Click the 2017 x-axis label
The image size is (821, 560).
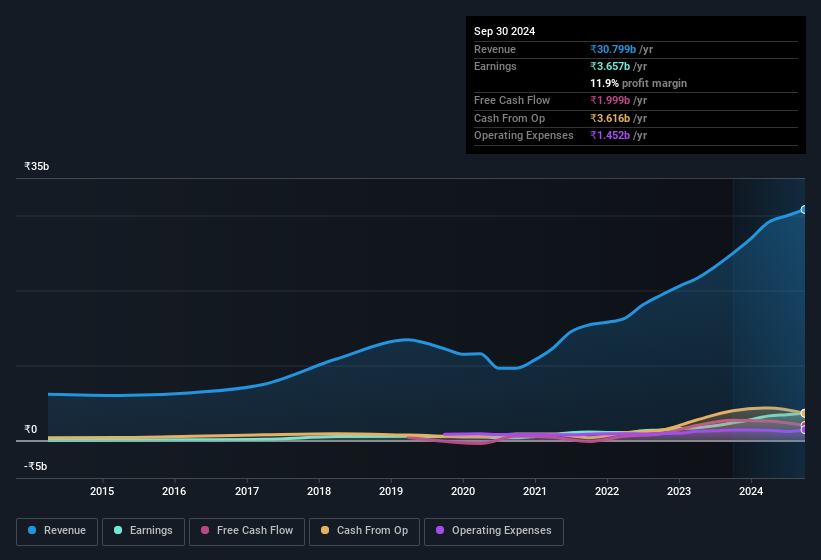pyautogui.click(x=247, y=491)
